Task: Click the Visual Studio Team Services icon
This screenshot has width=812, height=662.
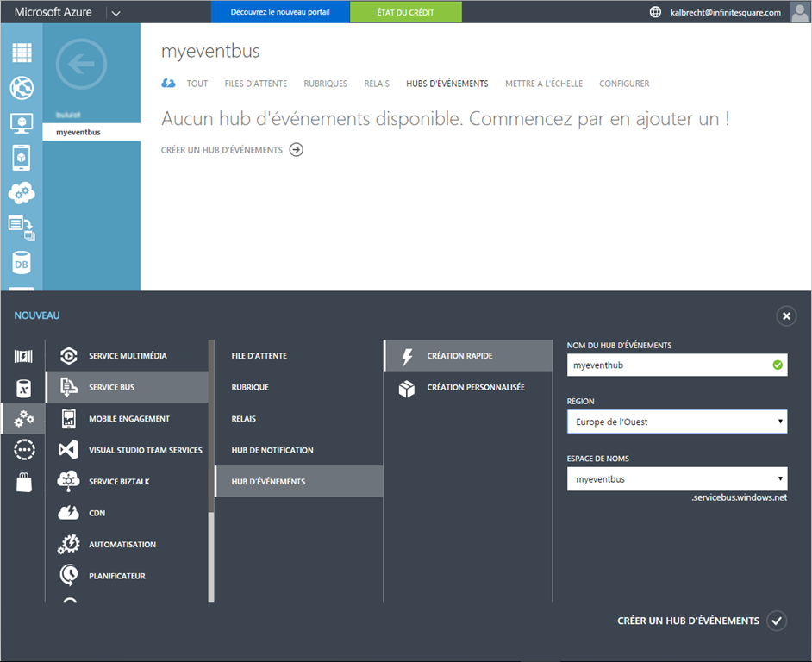Action: point(68,450)
